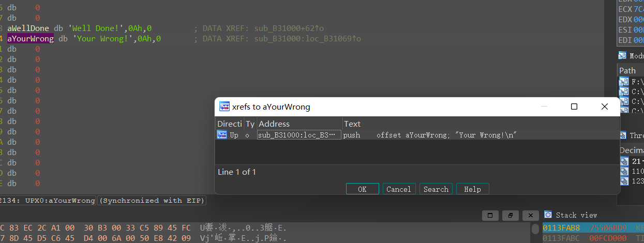644x243 pixels.
Task: Click the Help button in xrefs dialog
Action: pyautogui.click(x=472, y=189)
